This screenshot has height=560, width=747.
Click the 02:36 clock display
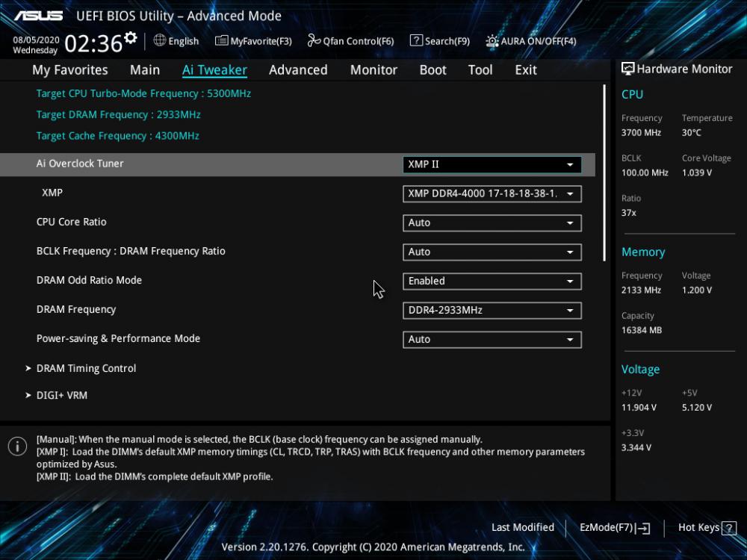[93, 44]
